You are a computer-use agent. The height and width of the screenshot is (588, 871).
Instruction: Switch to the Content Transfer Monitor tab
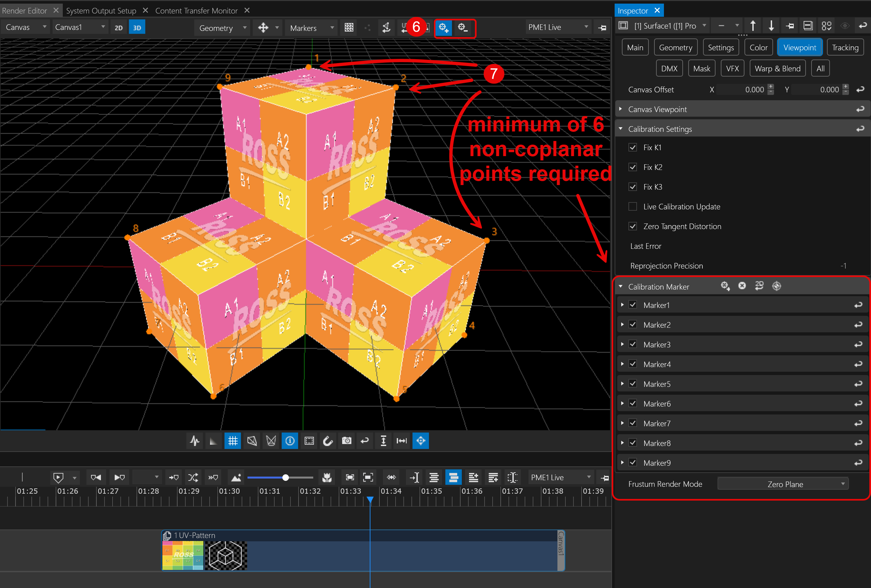197,11
